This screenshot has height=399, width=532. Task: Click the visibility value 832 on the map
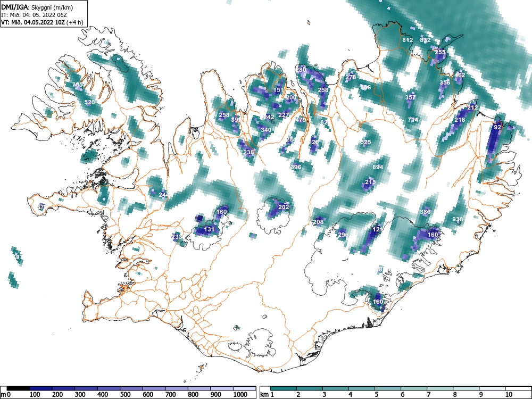coord(425,40)
